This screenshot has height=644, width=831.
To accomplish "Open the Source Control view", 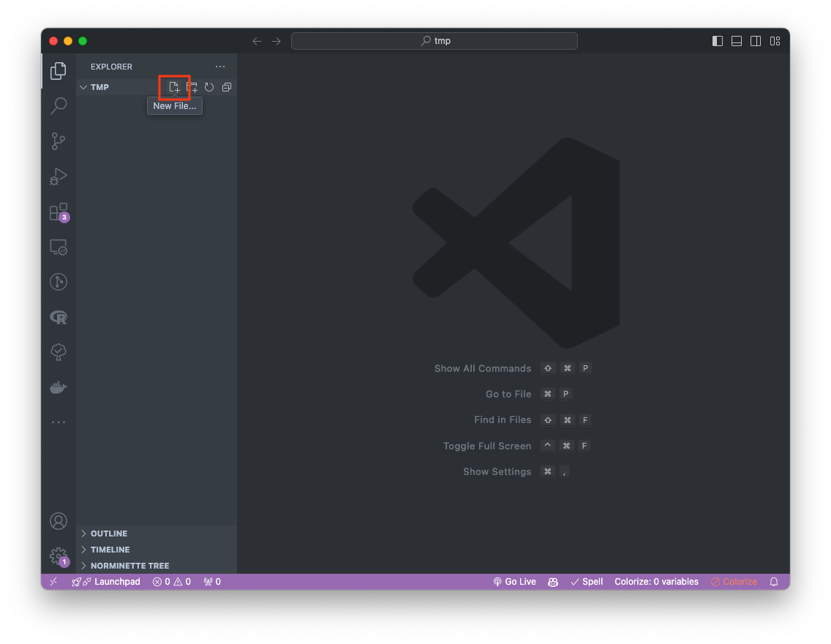I will point(59,141).
